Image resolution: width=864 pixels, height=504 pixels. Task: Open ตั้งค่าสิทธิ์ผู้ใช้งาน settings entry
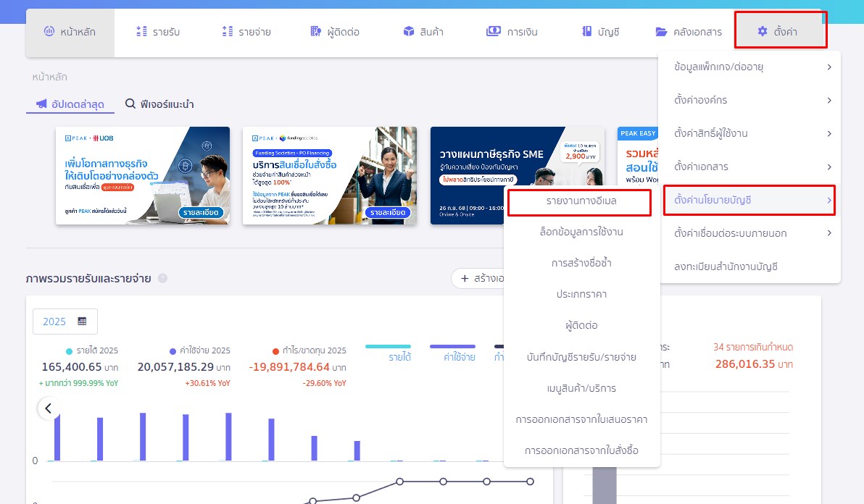tap(750, 134)
